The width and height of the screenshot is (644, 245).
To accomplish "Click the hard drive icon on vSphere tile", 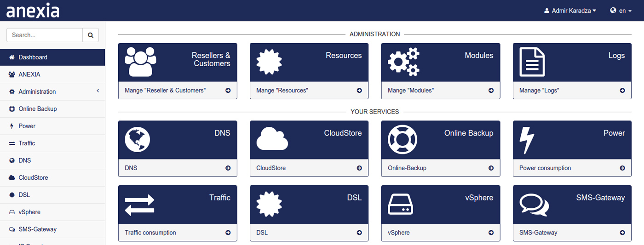I will (x=401, y=204).
